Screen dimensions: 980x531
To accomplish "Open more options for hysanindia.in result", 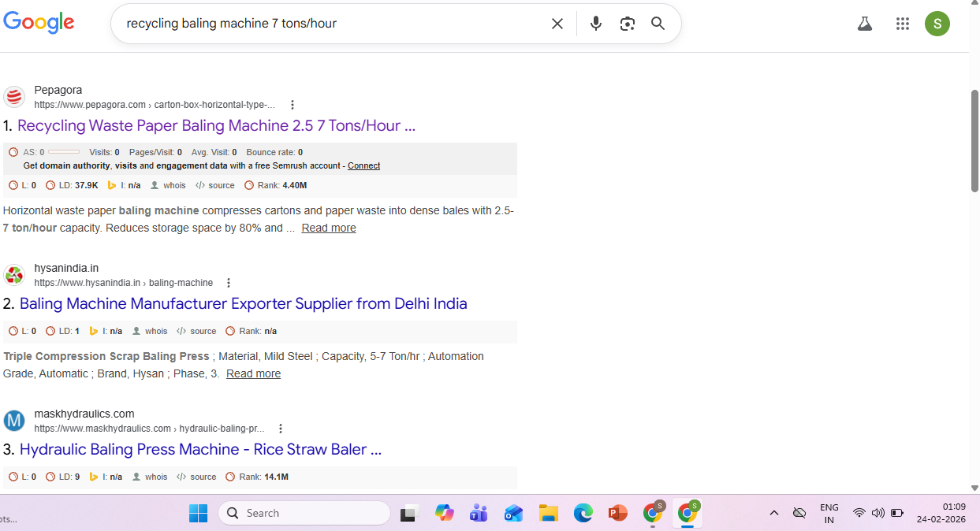I will pyautogui.click(x=229, y=283).
